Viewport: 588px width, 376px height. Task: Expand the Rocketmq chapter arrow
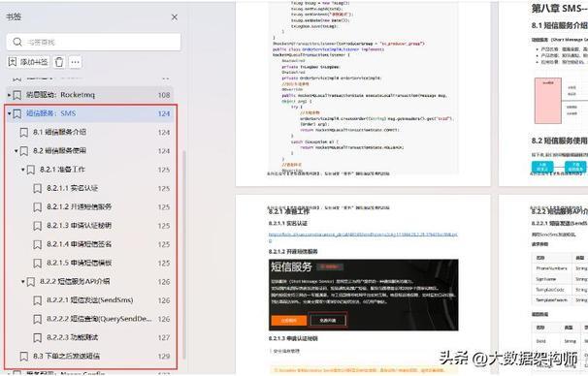(x=9, y=95)
